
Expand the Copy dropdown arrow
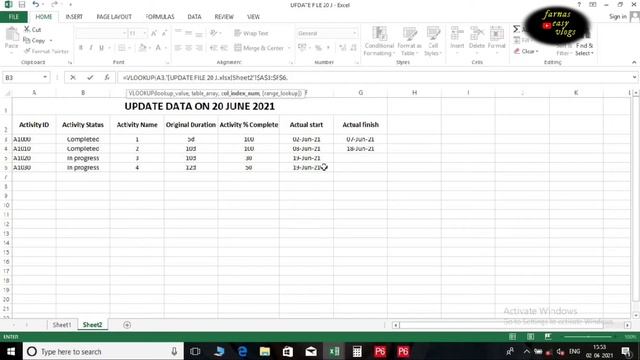pyautogui.click(x=51, y=40)
